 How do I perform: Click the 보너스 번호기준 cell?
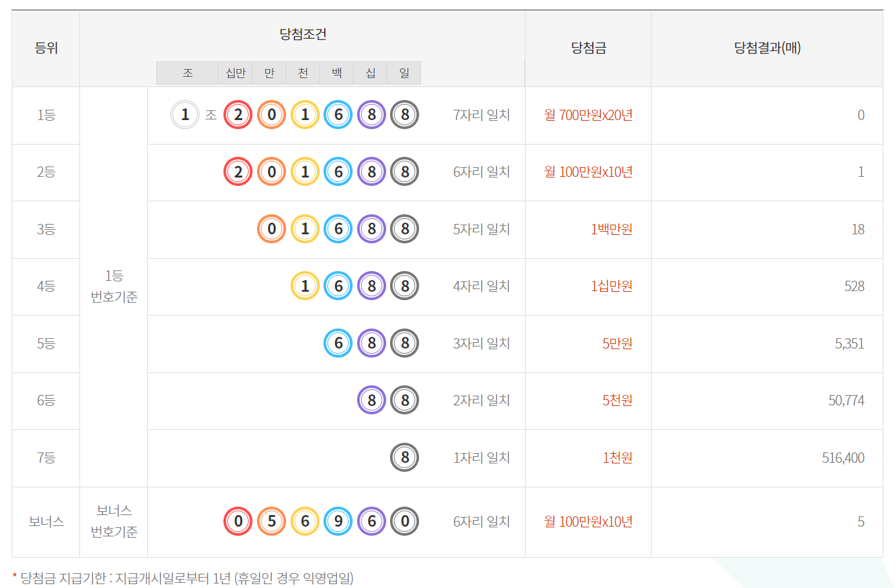coord(114,522)
